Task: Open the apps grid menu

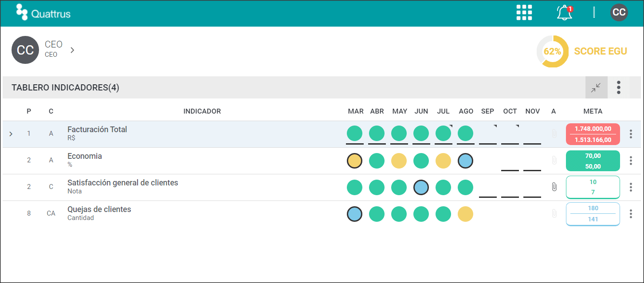Action: [x=524, y=12]
